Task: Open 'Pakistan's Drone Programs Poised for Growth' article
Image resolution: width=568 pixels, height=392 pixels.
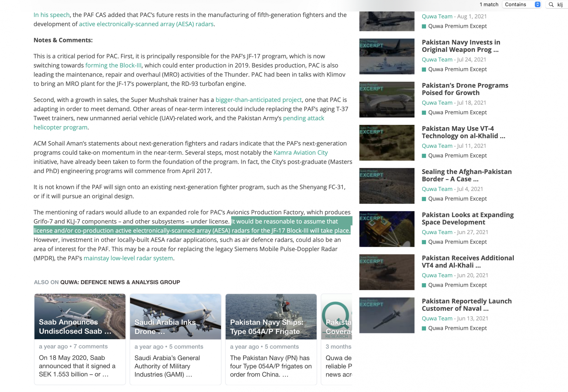Action: click(465, 89)
